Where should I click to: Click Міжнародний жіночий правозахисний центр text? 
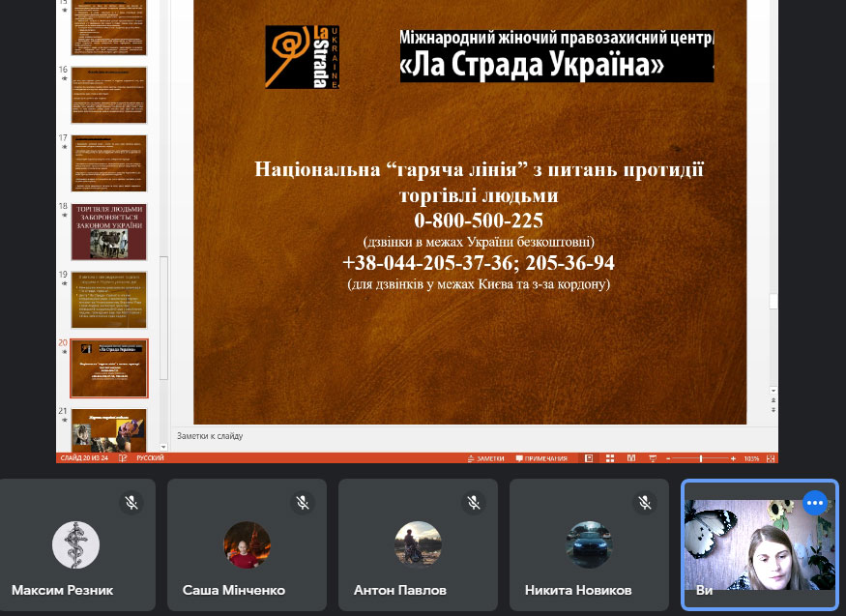click(556, 37)
